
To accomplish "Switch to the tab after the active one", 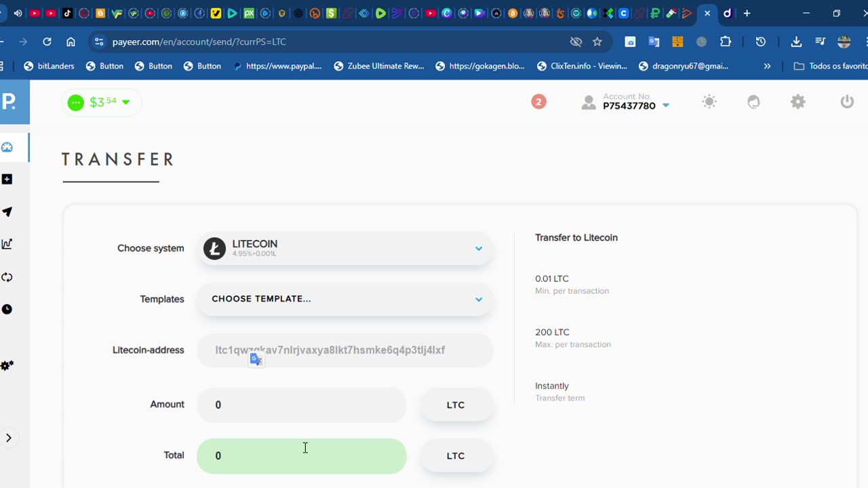I will coord(727,13).
